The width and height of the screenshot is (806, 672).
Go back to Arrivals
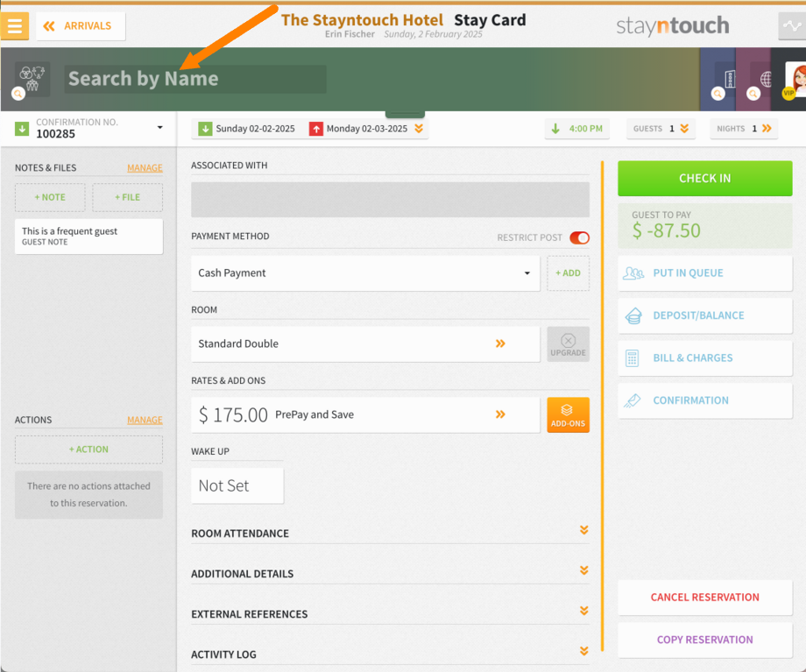point(81,26)
